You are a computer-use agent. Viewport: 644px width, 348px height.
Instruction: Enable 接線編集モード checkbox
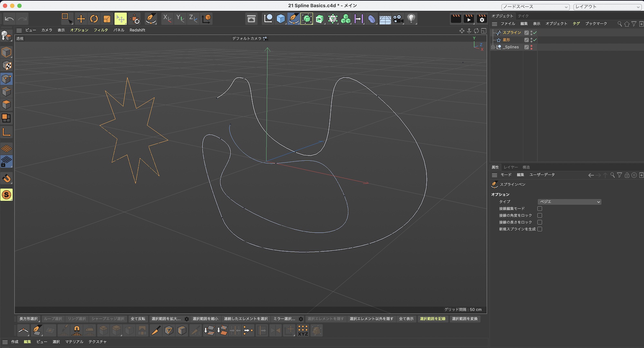coord(540,208)
